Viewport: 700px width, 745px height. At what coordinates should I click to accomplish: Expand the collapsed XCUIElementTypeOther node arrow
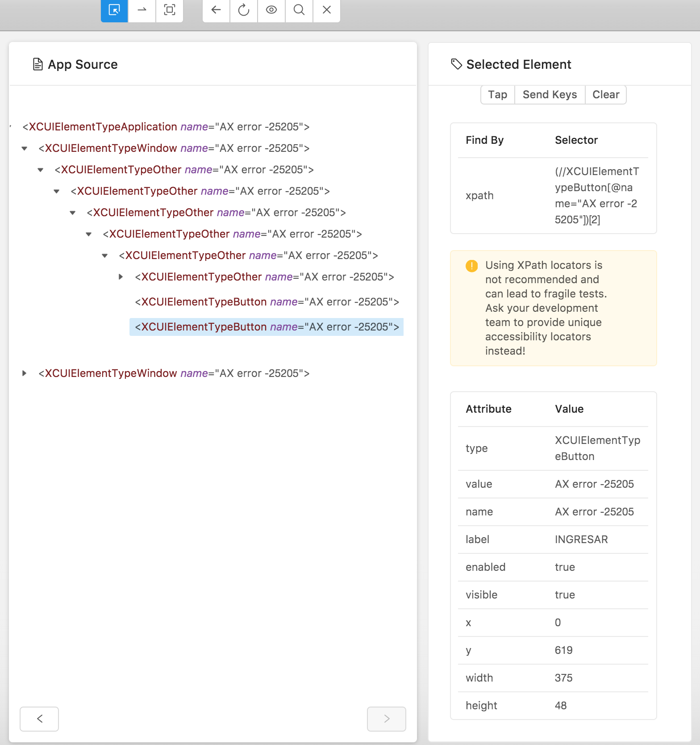coord(121,277)
